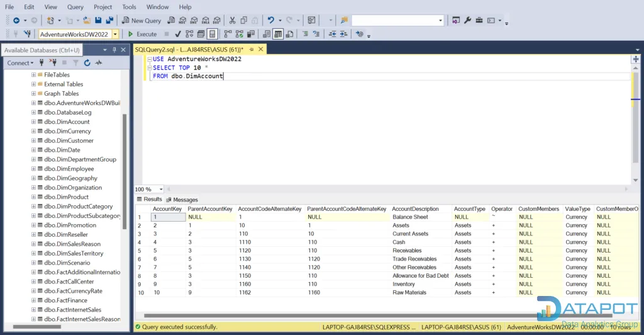Screen dimensions: 644x335
Task: Click the Decrease Indent icon
Action: click(x=332, y=34)
